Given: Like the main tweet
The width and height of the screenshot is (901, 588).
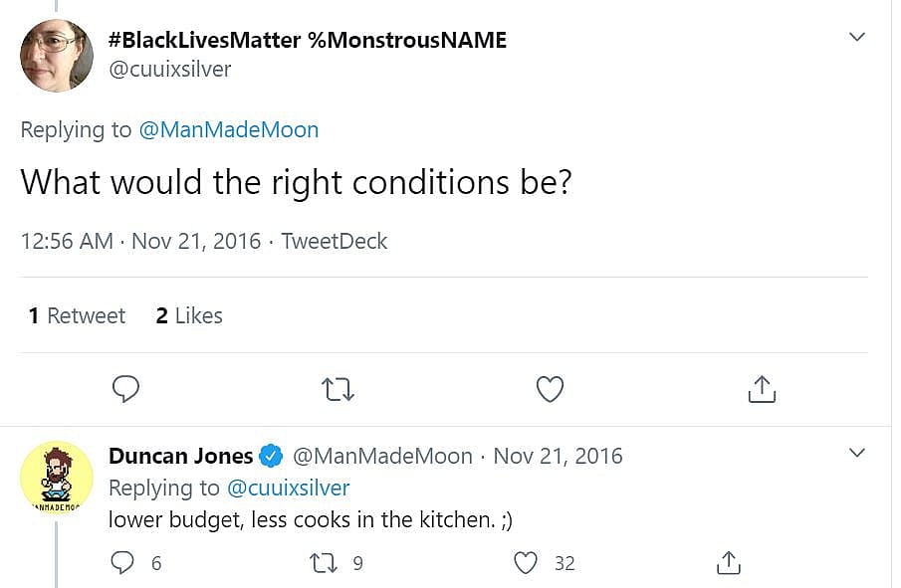Looking at the screenshot, I should click(550, 389).
